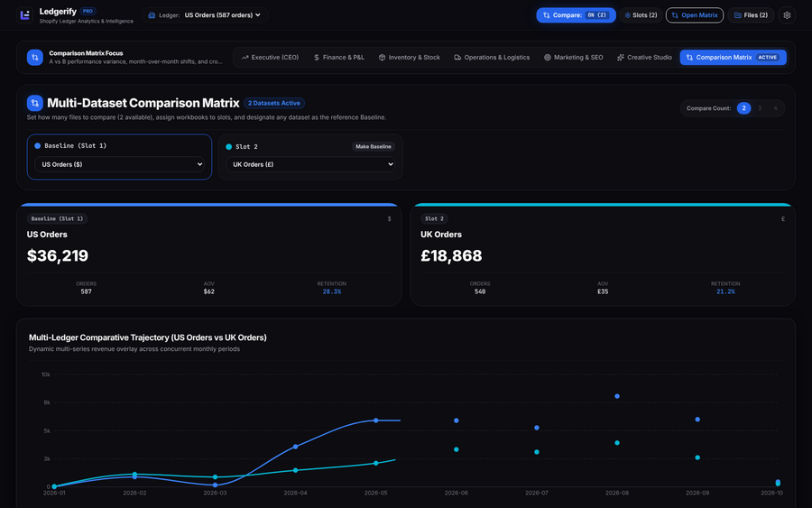The image size is (812, 508).
Task: Open the Slots (2) panel
Action: pos(641,15)
